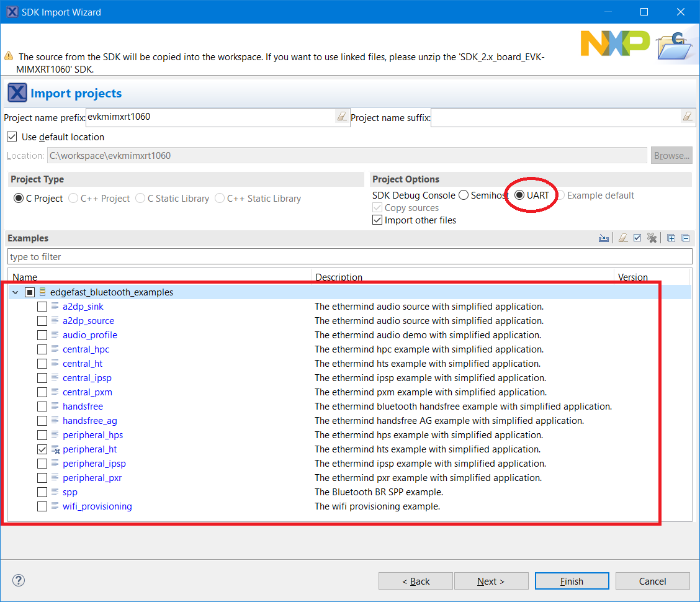Screen dimensions: 700x602
Task: Uncheck Import other files option
Action: [x=377, y=220]
